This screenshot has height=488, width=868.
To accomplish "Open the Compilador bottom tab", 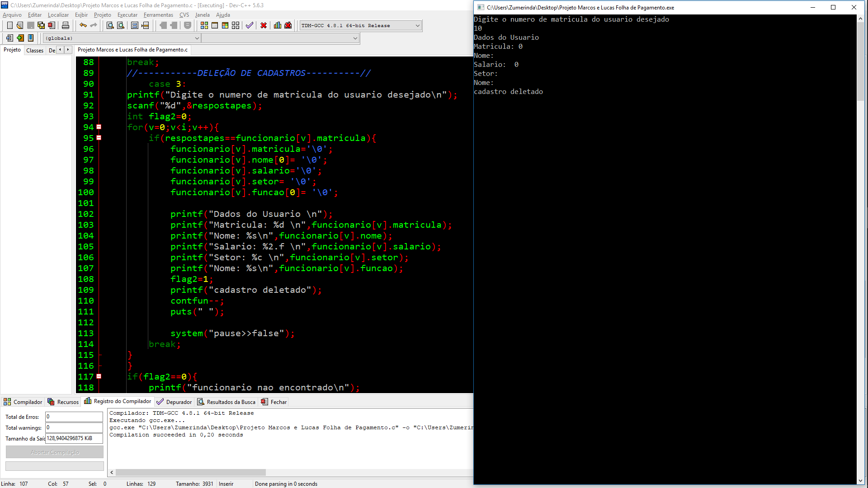I will point(23,402).
